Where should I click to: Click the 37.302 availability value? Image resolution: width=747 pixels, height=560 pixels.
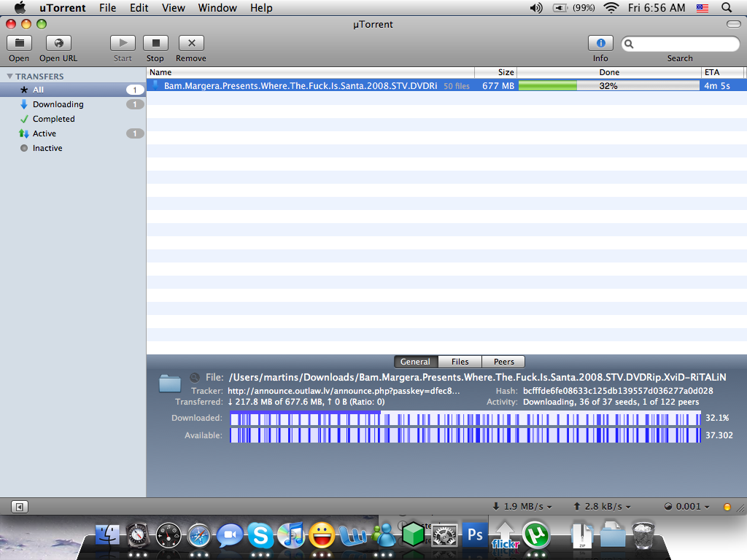pos(719,435)
